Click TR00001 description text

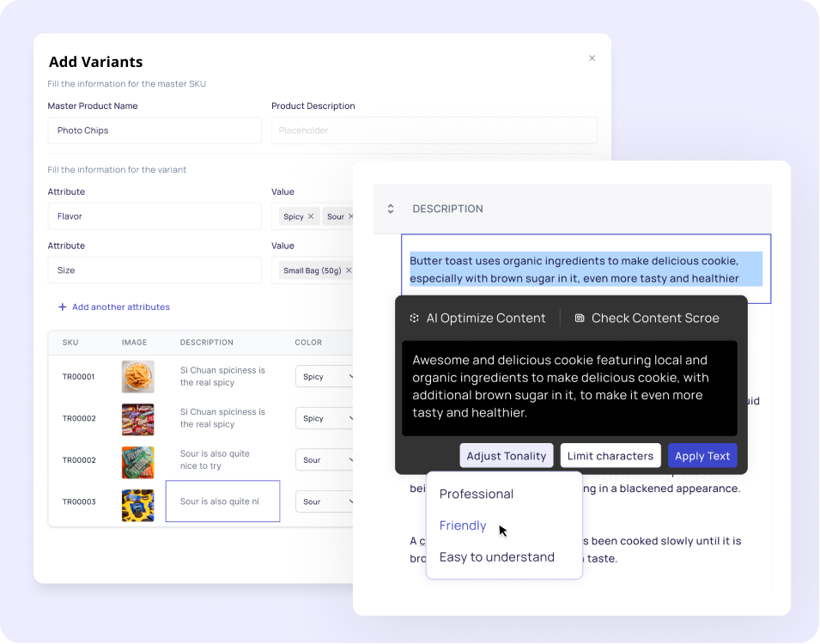click(x=222, y=376)
